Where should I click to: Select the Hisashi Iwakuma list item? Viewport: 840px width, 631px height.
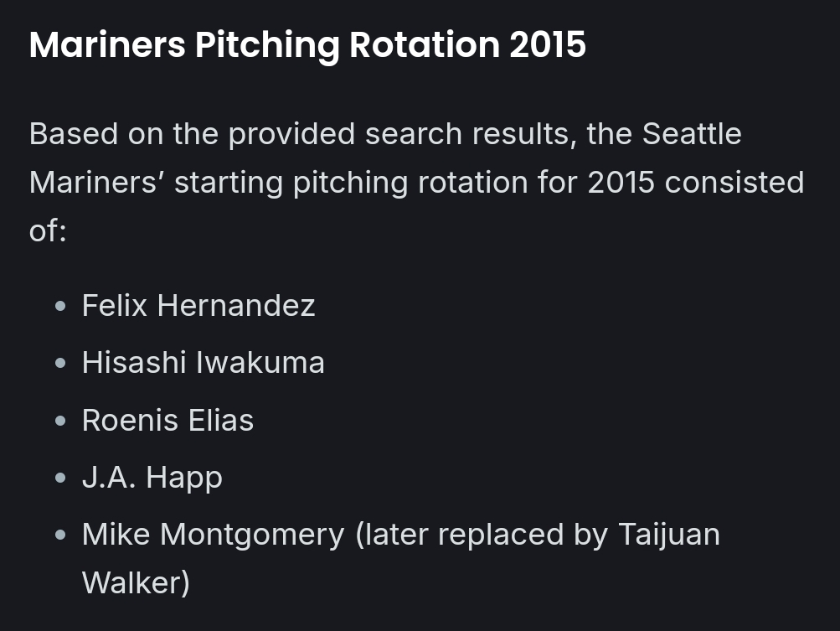click(203, 363)
